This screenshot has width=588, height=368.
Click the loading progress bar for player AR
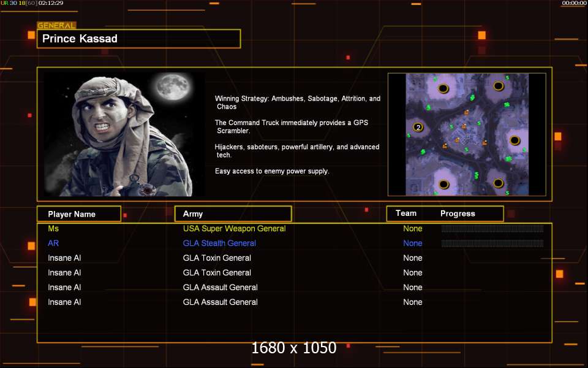pyautogui.click(x=492, y=243)
